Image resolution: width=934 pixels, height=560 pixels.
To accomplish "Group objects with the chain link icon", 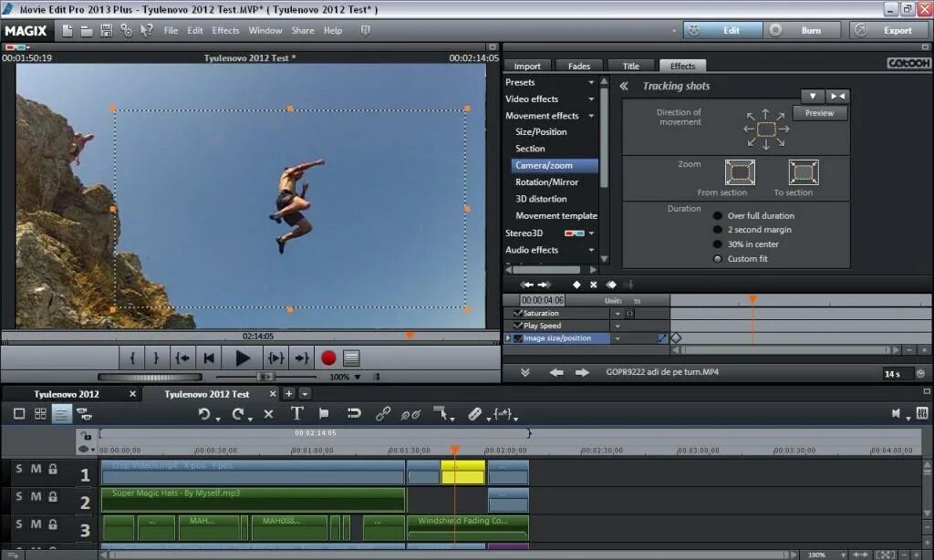I will [x=382, y=413].
